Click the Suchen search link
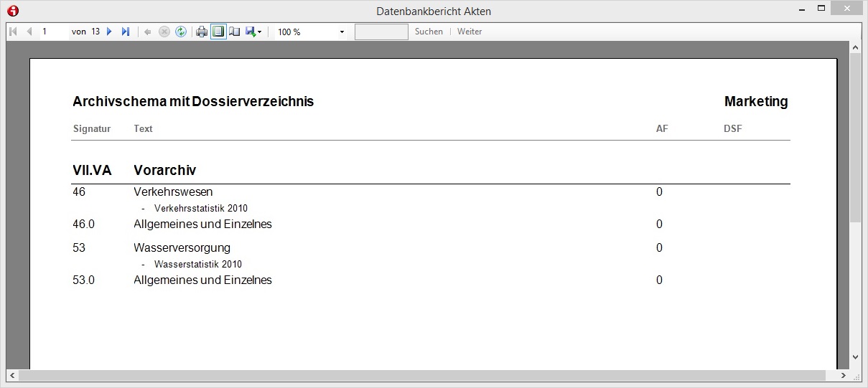The image size is (868, 388). [x=429, y=32]
